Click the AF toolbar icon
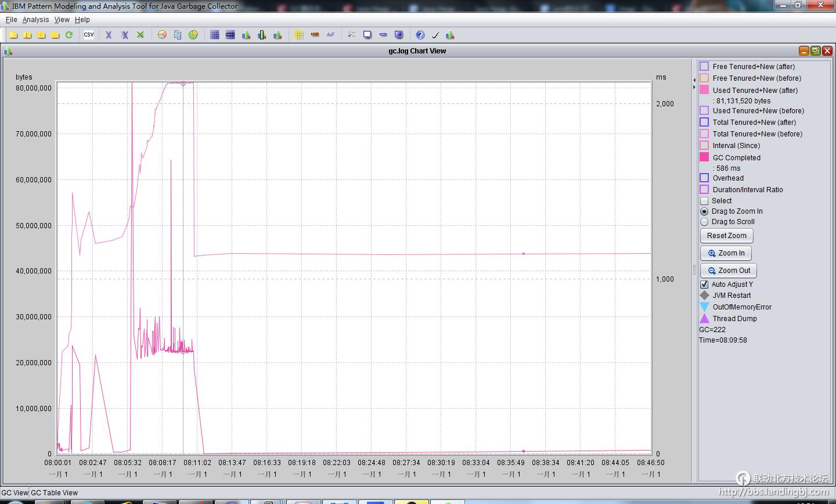 (330, 35)
